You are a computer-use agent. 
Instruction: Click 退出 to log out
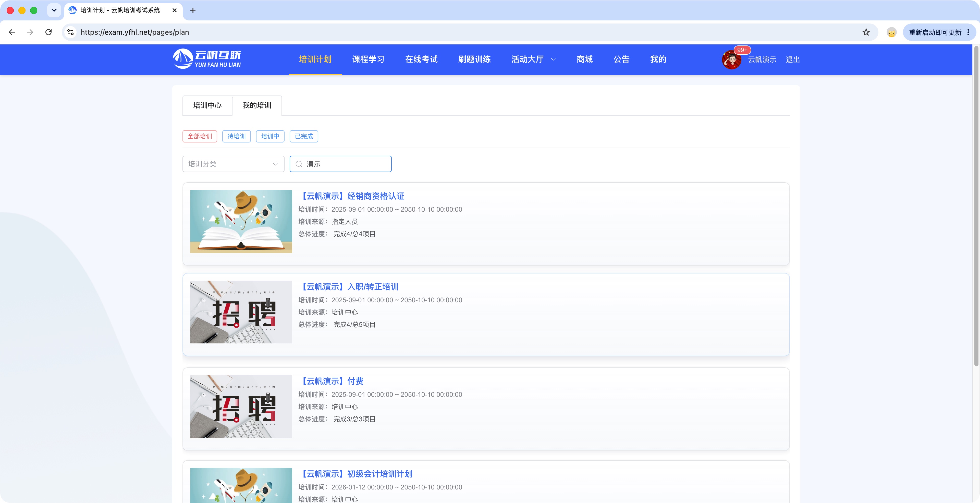point(793,60)
